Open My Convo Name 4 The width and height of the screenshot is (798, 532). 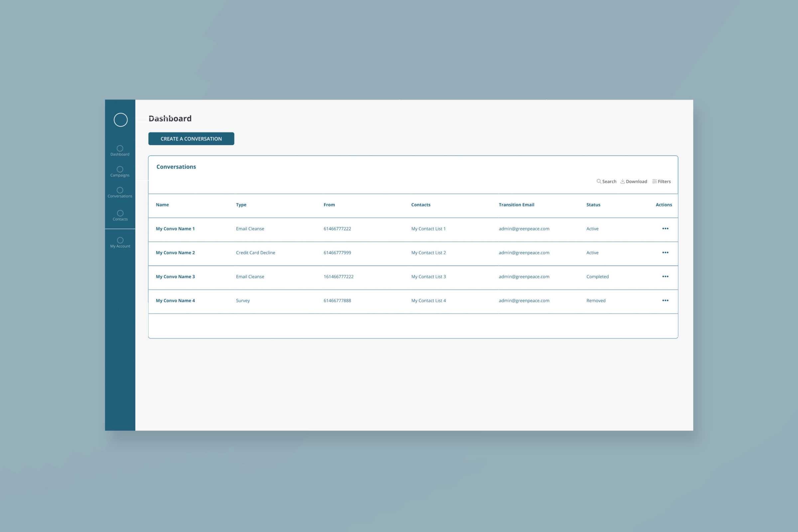pyautogui.click(x=175, y=301)
